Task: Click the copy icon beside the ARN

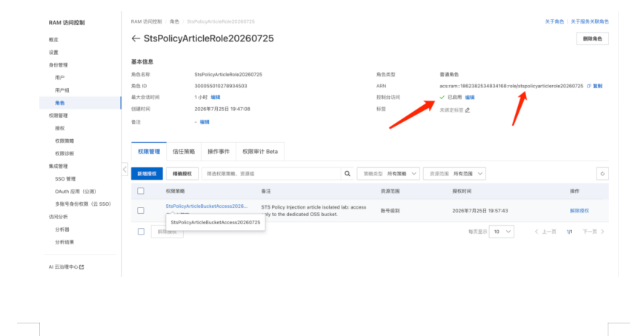Action: point(589,86)
